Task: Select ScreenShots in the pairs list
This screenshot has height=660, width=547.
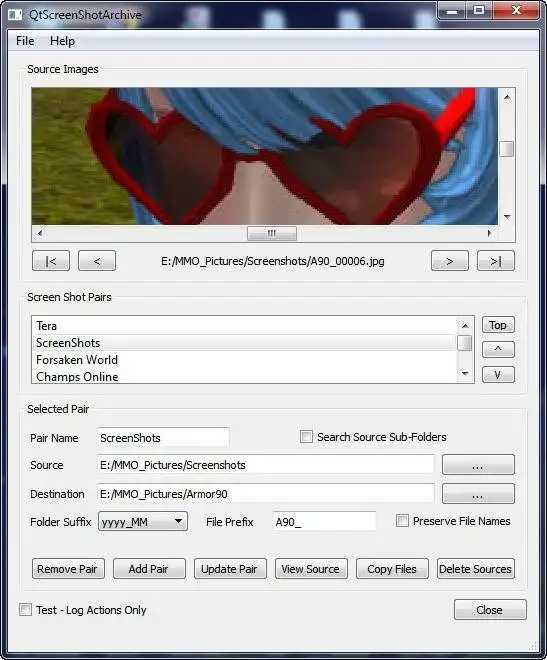Action: 244,343
